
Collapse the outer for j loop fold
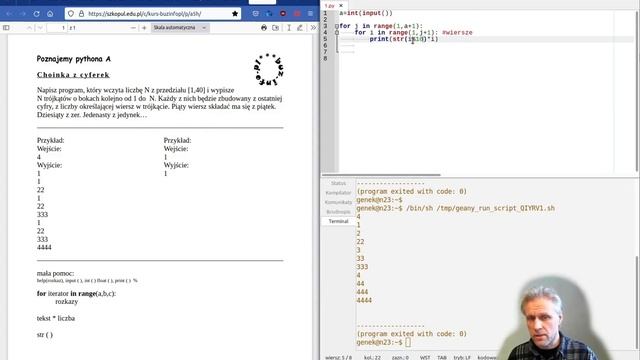click(x=337, y=26)
